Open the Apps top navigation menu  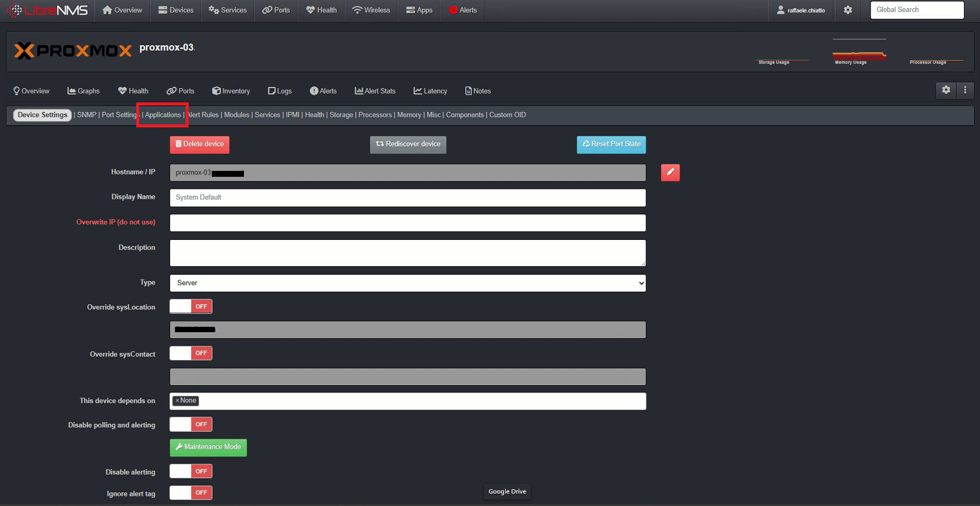[419, 10]
